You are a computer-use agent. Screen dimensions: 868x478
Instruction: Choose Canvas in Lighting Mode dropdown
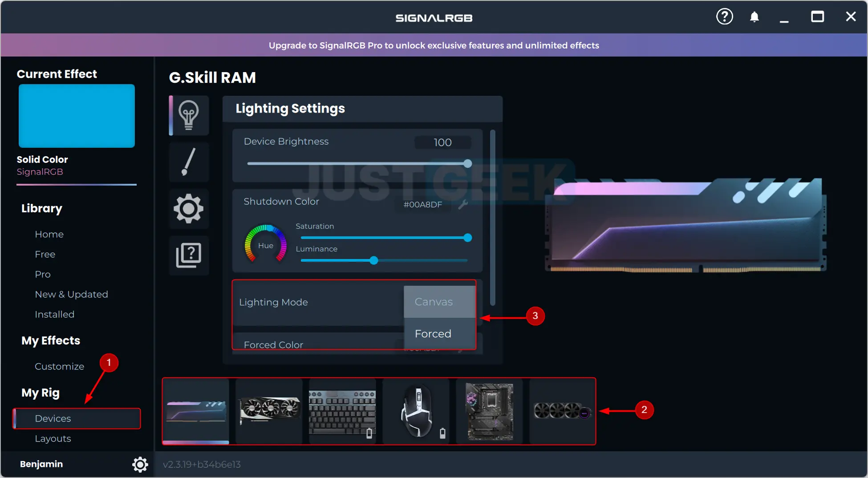click(x=439, y=302)
